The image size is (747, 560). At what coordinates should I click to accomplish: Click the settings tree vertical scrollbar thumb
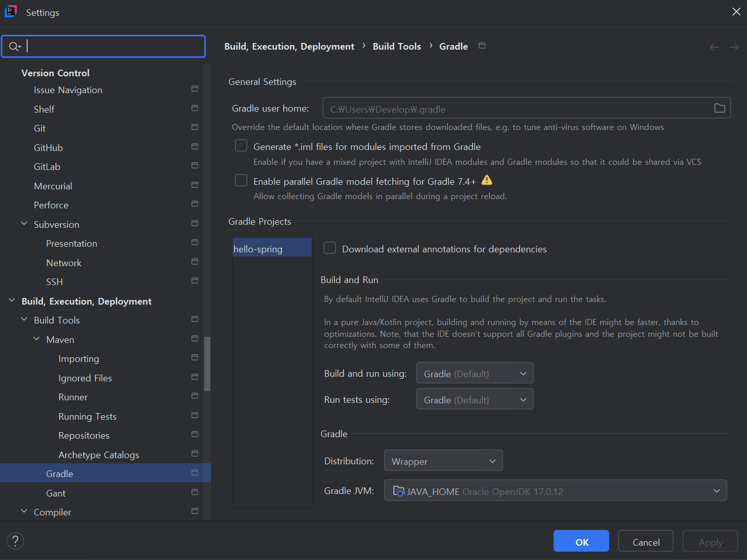pos(207,363)
